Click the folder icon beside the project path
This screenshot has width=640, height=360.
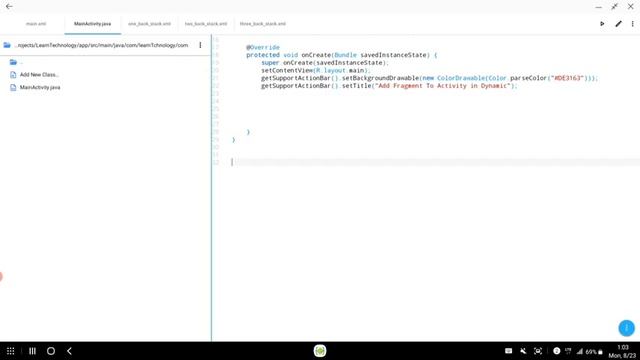click(7, 45)
